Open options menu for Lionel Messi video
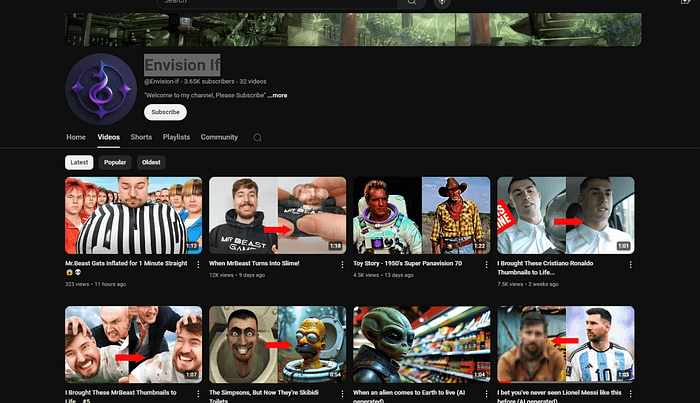Screen dimensions: 700x403 click(x=630, y=394)
